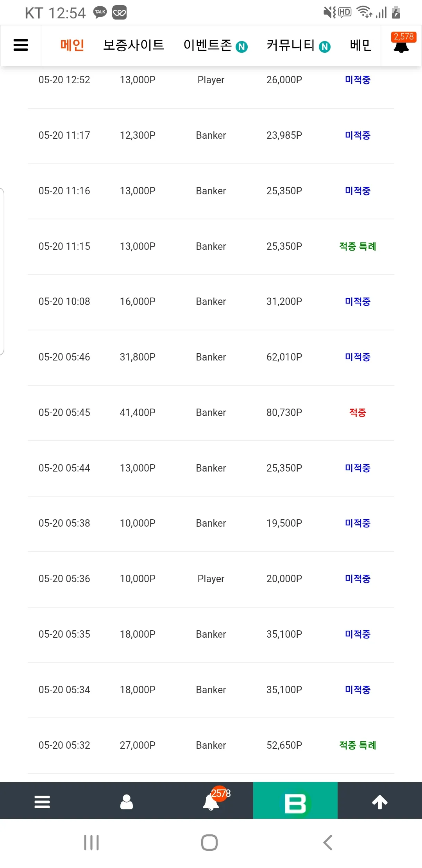Open the top hamburger menu
Viewport: 422px width, 868px height.
click(x=21, y=45)
